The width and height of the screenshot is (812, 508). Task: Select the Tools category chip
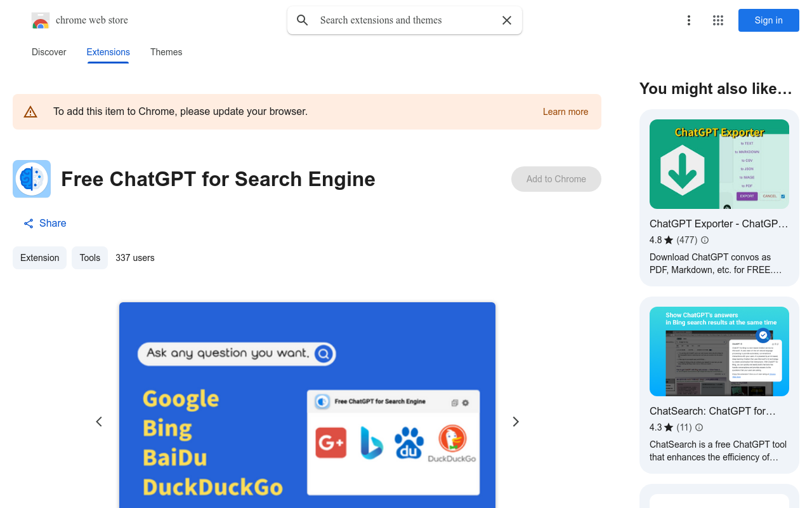(x=89, y=258)
